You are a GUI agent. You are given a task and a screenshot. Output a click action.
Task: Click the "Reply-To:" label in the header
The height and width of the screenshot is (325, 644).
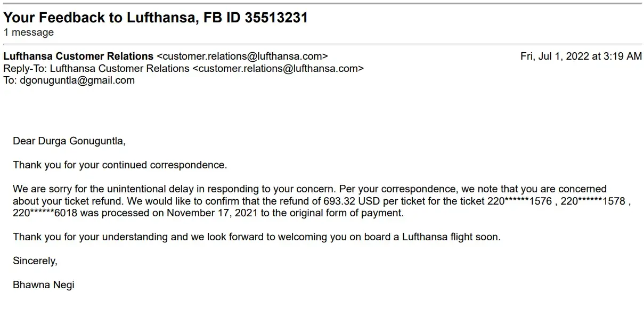(25, 69)
